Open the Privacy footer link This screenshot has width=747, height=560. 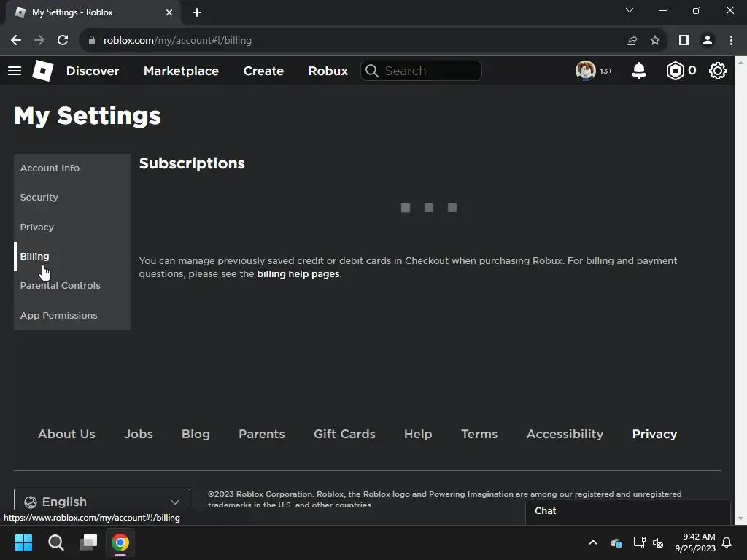tap(654, 435)
